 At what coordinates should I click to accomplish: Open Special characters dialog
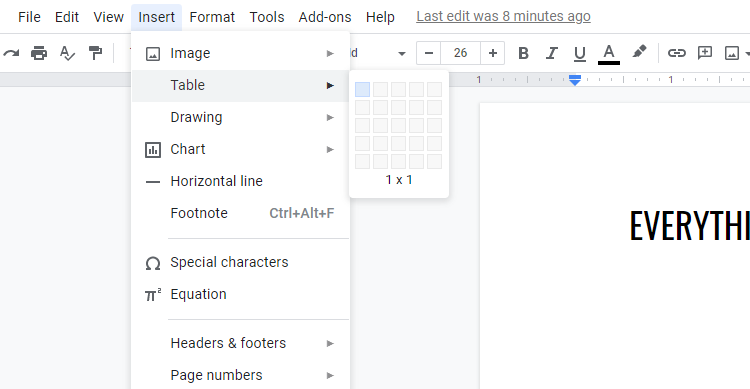point(241,262)
